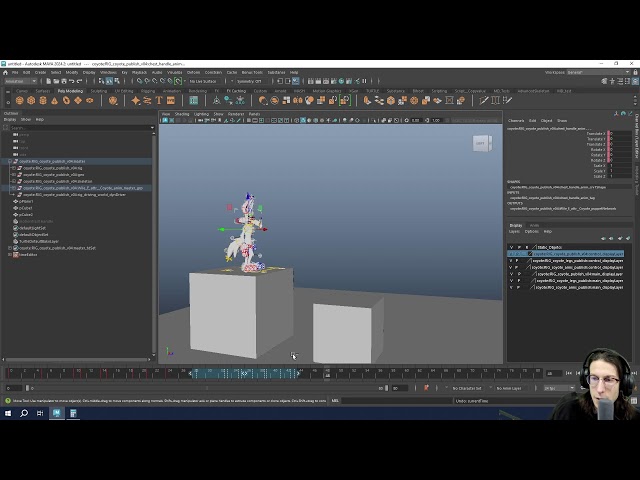Click the Calculator icon on taskbar
Screen dimensions: 640x480
click(73, 413)
